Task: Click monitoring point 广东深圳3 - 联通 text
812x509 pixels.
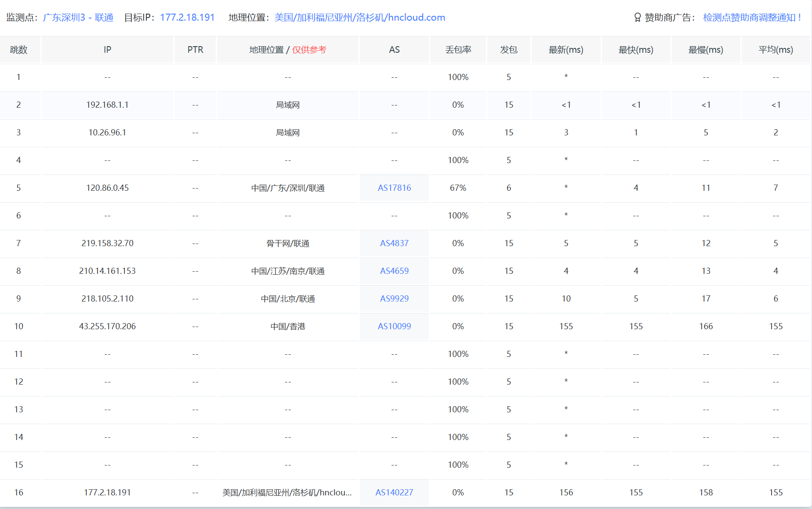Action: (x=78, y=18)
